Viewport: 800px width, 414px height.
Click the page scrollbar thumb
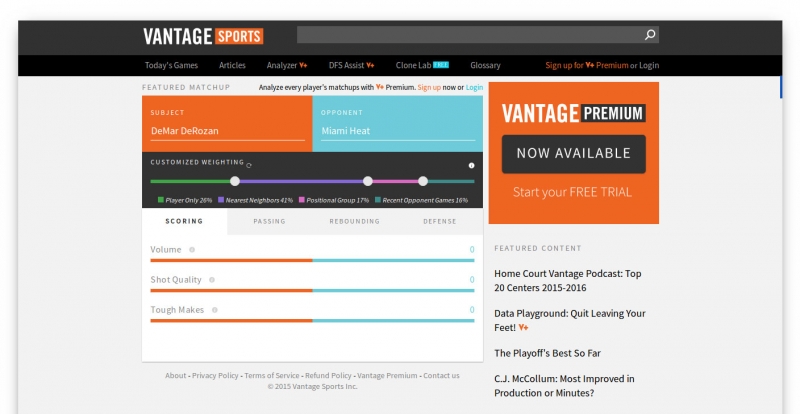781,87
